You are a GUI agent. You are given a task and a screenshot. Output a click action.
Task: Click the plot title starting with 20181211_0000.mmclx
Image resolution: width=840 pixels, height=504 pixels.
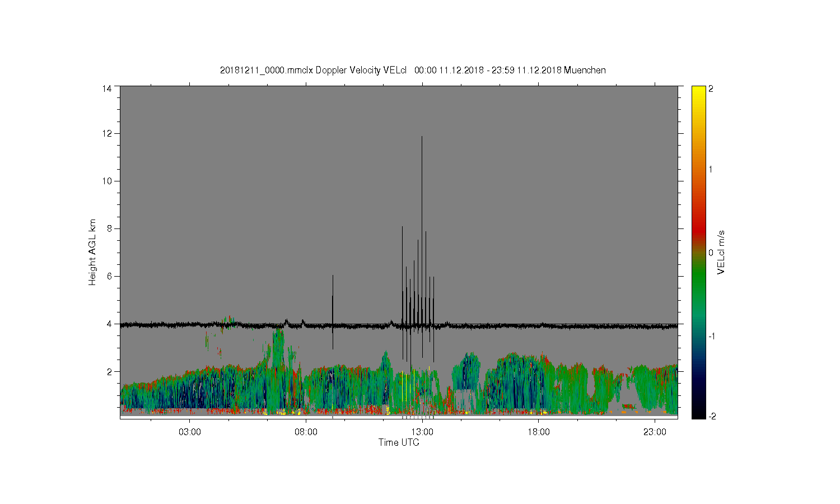coord(413,71)
